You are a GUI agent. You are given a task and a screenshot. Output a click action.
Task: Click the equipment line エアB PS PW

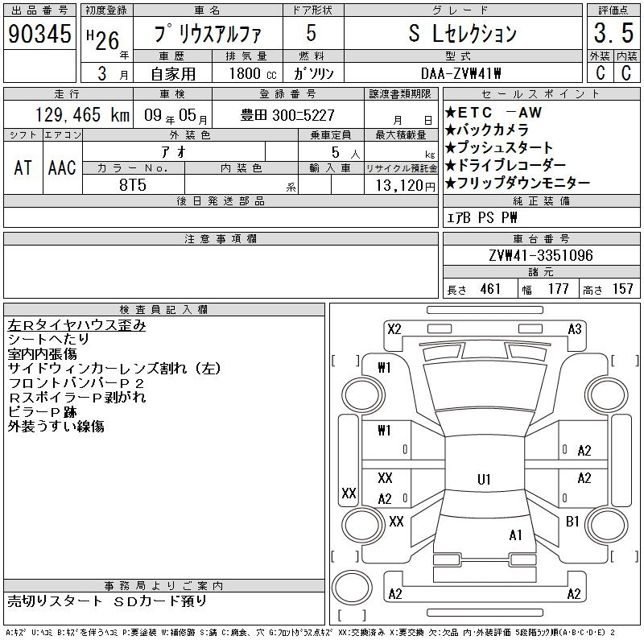click(481, 217)
